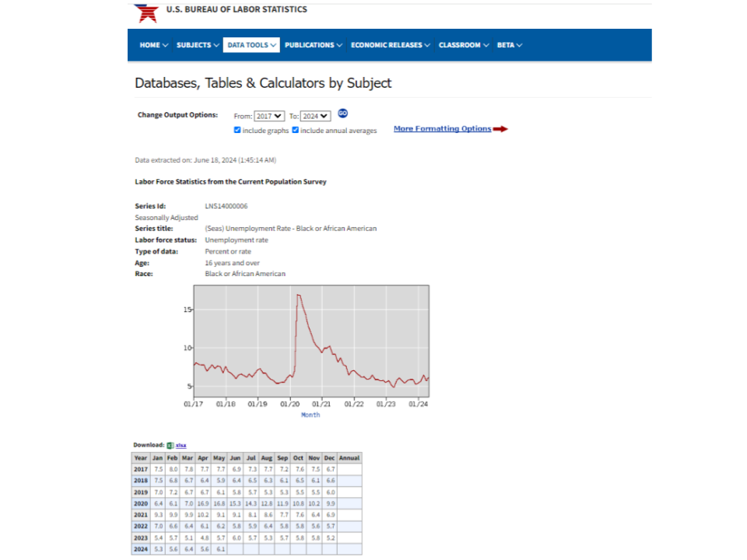Click the Annual column header
This screenshot has width=747, height=560.
pos(349,458)
